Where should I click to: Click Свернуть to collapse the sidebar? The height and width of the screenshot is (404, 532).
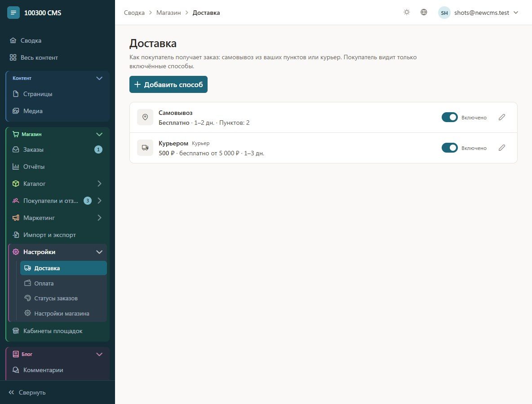coord(27,392)
